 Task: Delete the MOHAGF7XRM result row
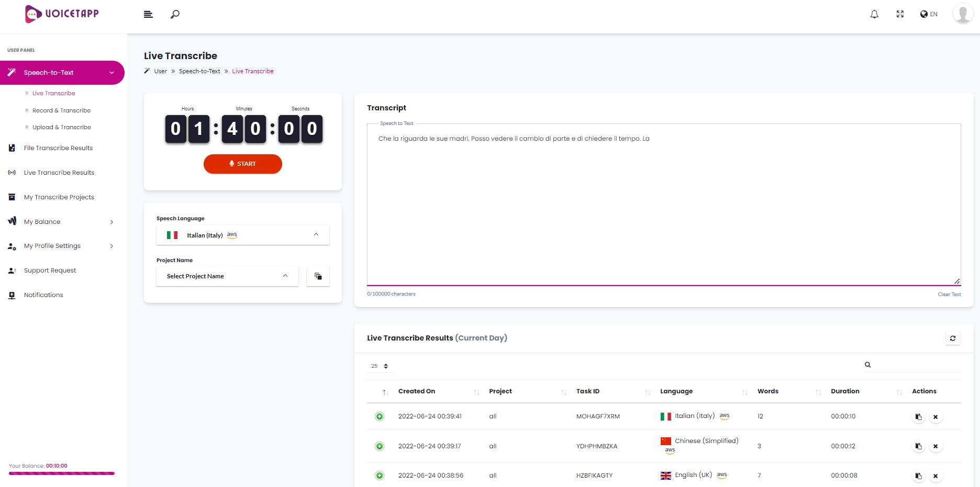935,417
